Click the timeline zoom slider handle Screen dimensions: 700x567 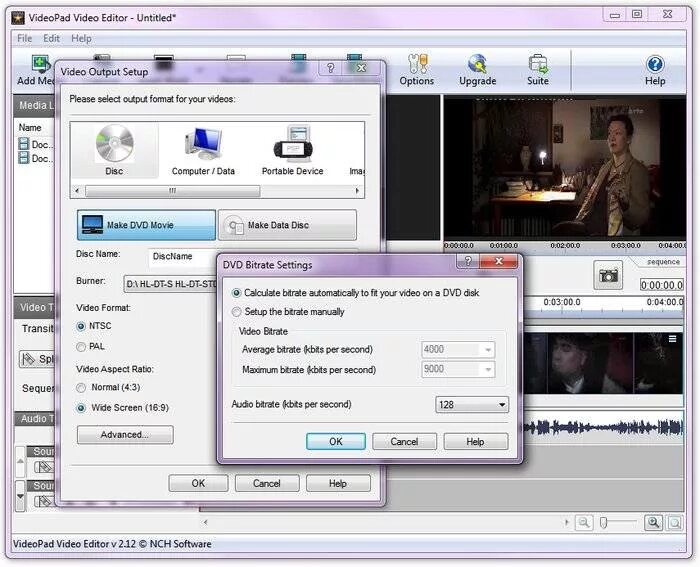(x=604, y=522)
